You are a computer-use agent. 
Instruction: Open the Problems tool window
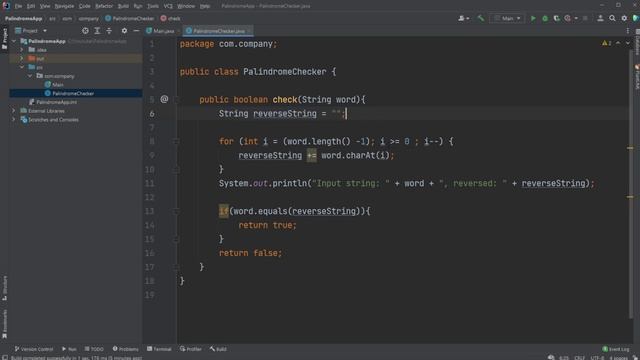[126, 349]
